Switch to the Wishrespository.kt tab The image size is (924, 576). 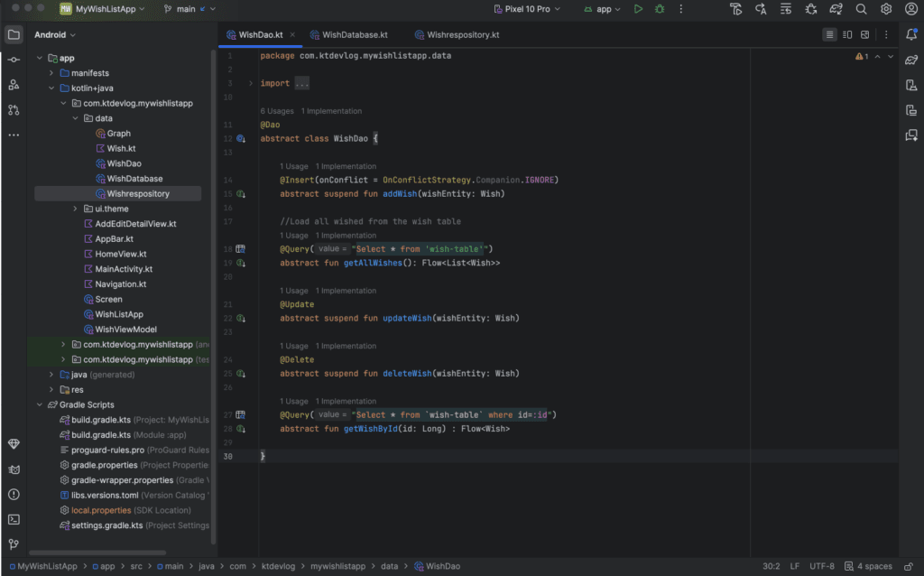[457, 35]
